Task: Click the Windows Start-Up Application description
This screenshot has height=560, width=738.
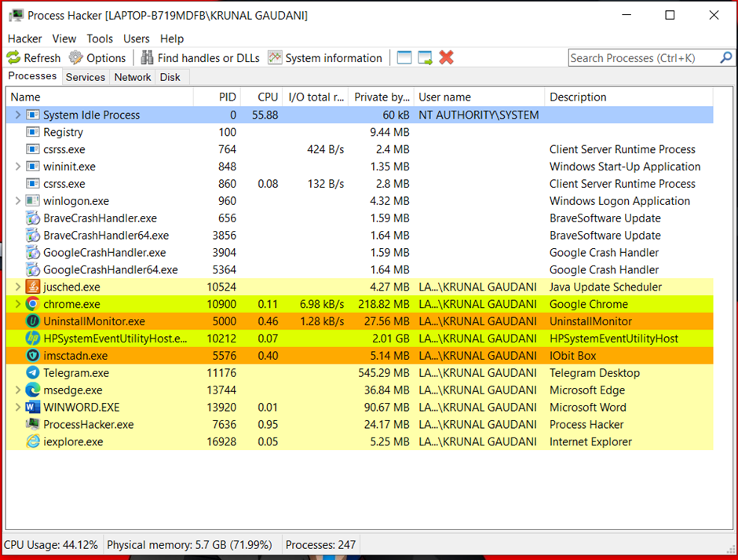Action: (625, 167)
